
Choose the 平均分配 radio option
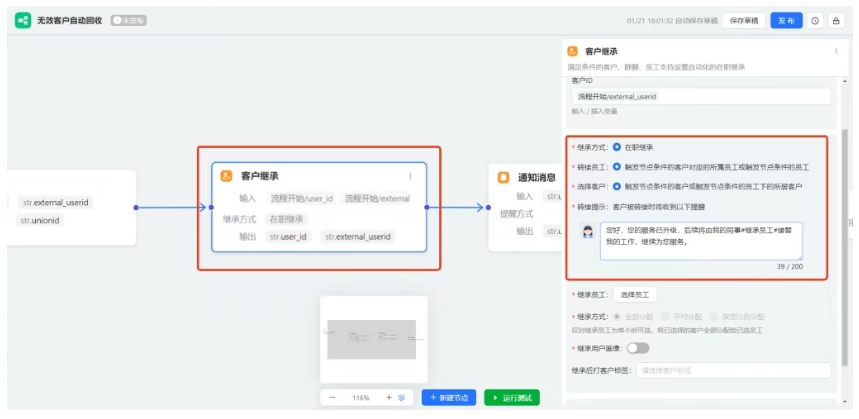(665, 317)
